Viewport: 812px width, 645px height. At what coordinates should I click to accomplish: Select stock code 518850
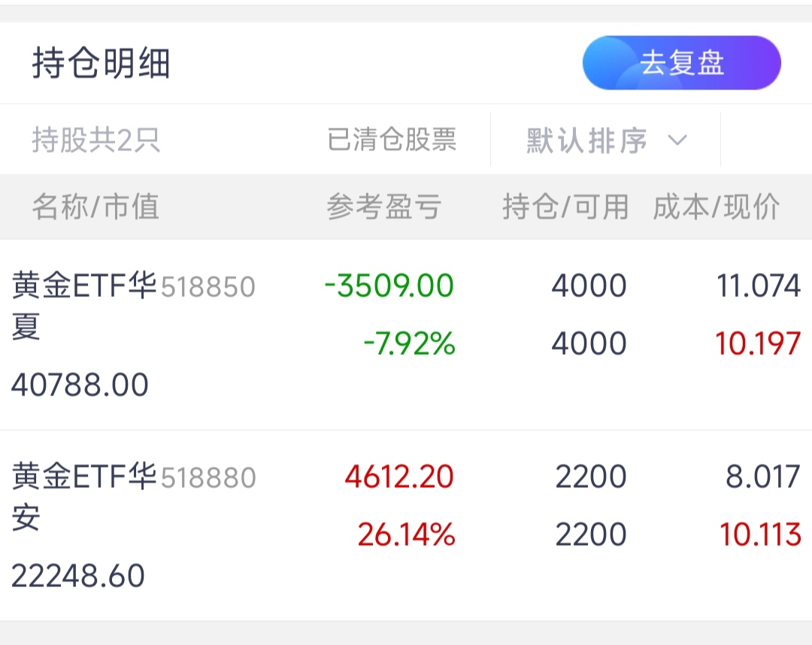208,287
